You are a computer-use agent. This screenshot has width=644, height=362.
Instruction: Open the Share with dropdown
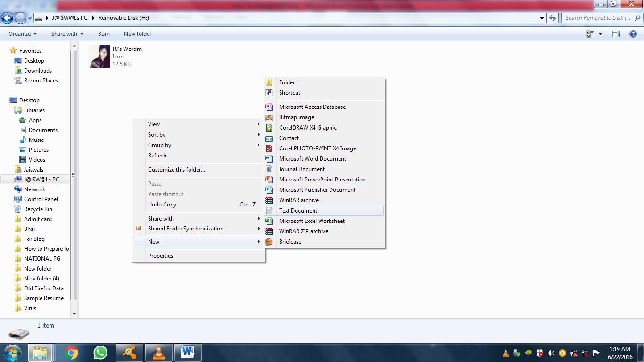(66, 33)
